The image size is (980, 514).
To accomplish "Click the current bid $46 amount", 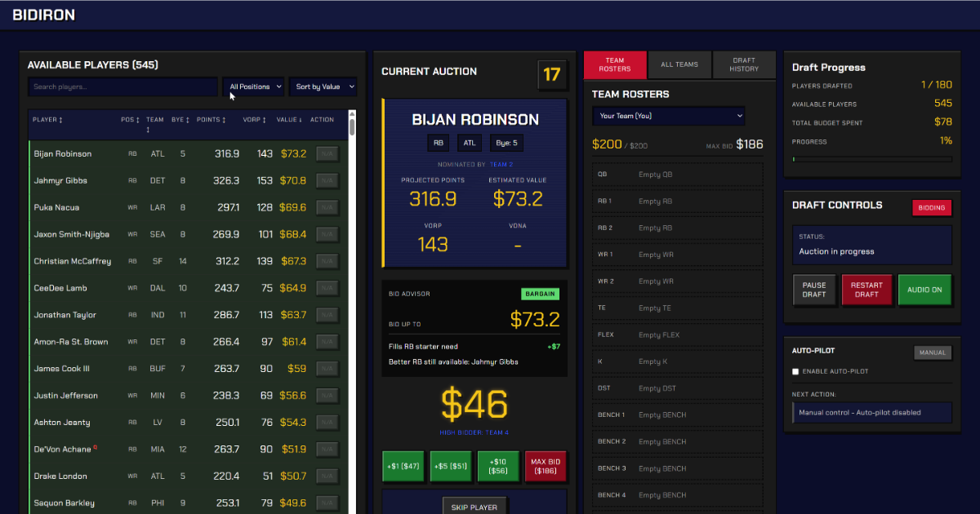I will coord(474,404).
